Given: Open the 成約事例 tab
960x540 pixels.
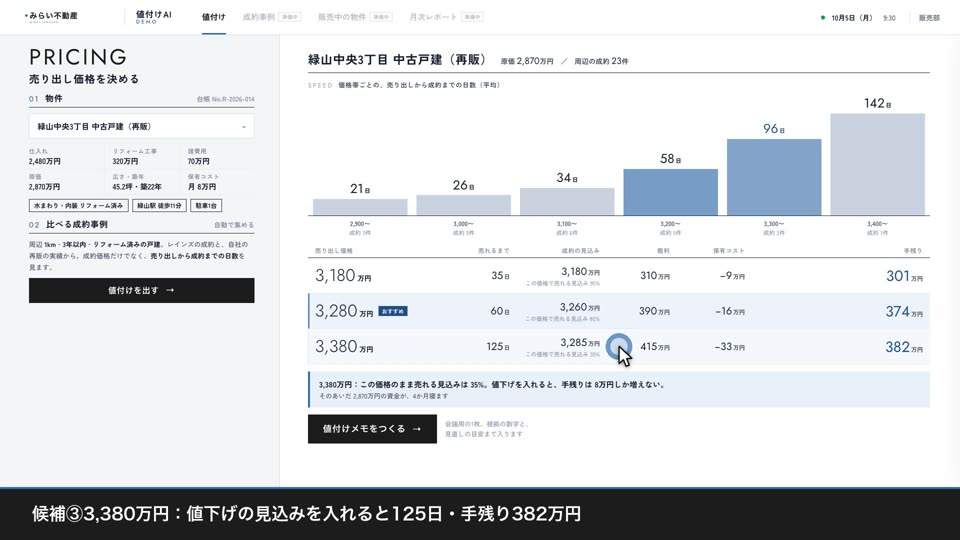Looking at the screenshot, I should click(x=271, y=17).
